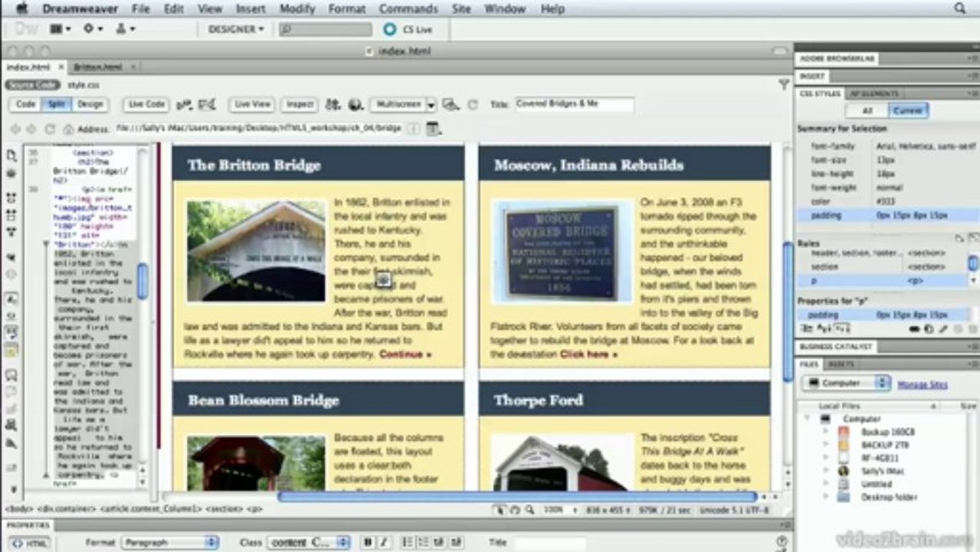Click the Visual aids icon
The image size is (980, 552).
pyautogui.click(x=451, y=104)
